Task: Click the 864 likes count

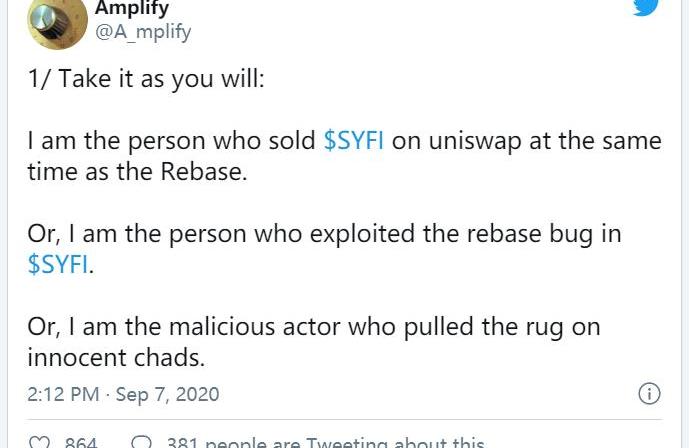Action: coord(80,443)
